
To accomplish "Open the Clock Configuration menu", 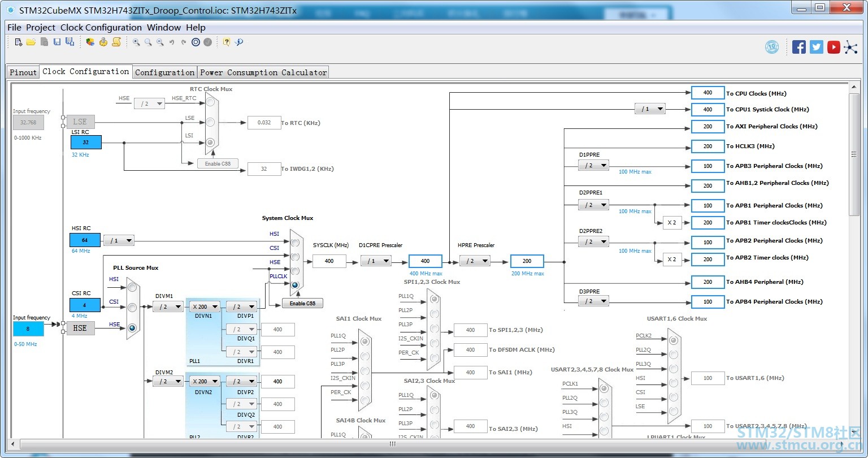I will point(101,27).
